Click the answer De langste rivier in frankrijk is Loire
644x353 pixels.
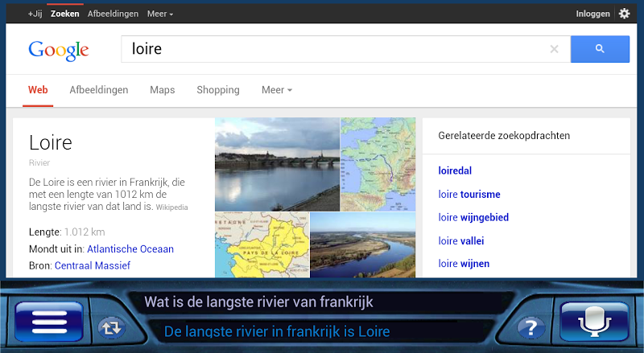click(277, 331)
